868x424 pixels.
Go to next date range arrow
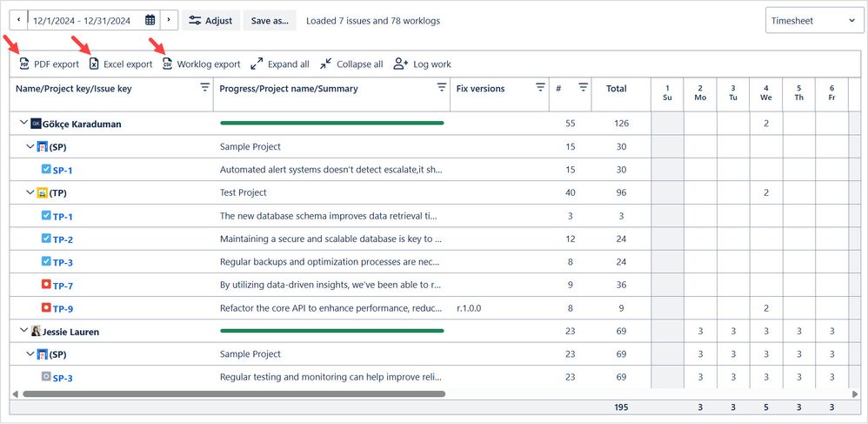[169, 21]
